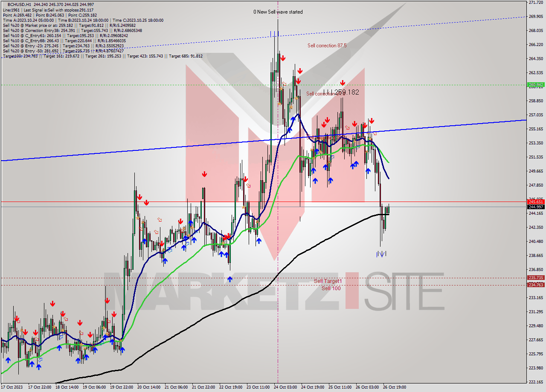Click the '23 Oct 11:00' time label
This screenshot has width=546, height=392.
258,387
